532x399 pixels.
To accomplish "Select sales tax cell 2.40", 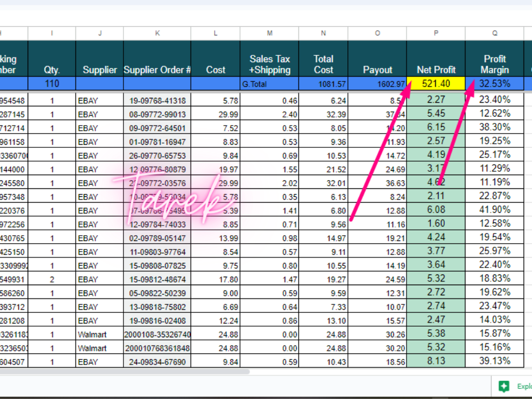I will (x=269, y=114).
